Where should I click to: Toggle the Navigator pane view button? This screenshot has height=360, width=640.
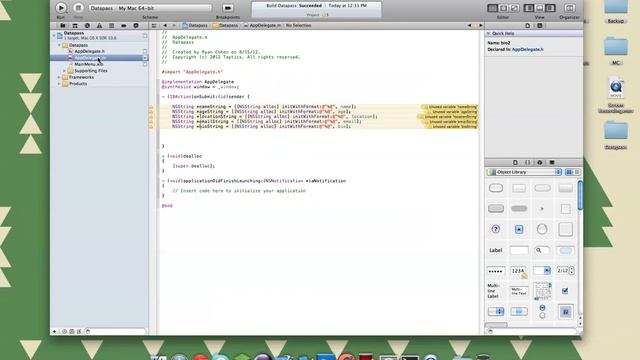point(529,8)
